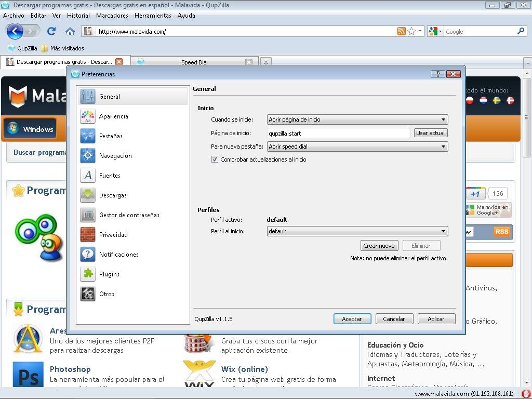Open the tab list dropdown arrow
The image size is (532, 399).
point(528,63)
